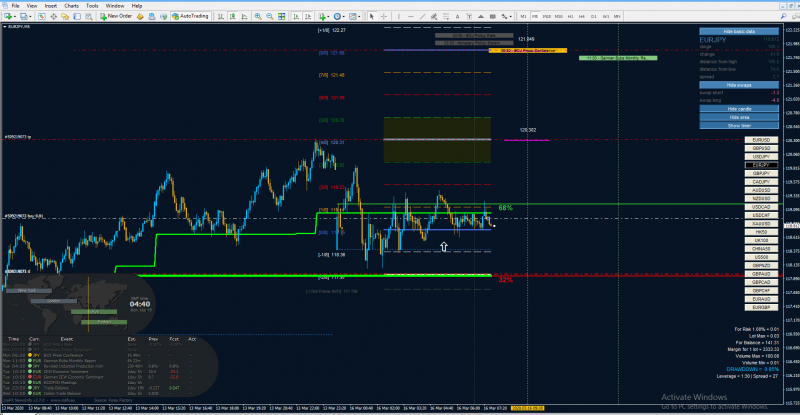800x415 pixels.
Task: Open the Help menu
Action: point(137,6)
